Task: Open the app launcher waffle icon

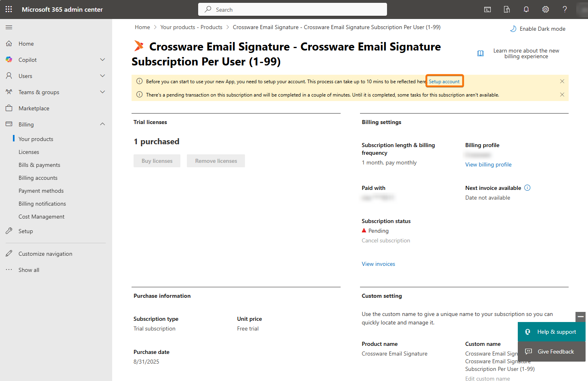Action: tap(9, 9)
